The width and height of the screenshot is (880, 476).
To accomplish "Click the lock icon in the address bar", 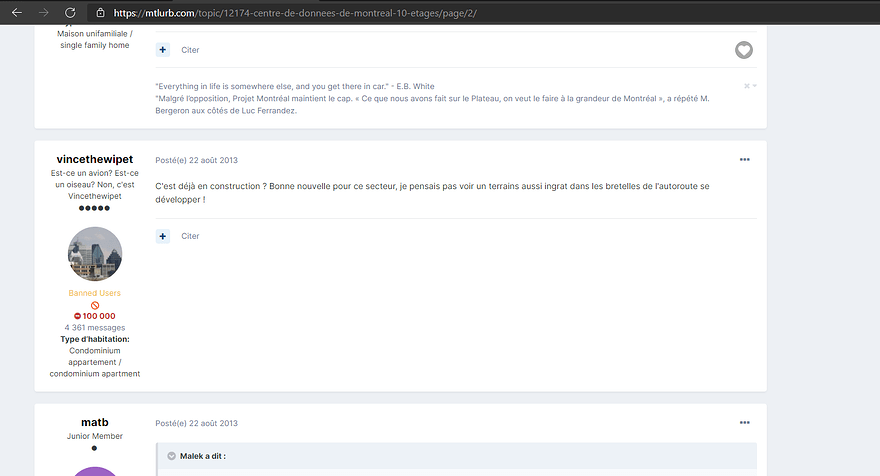I will (x=100, y=13).
